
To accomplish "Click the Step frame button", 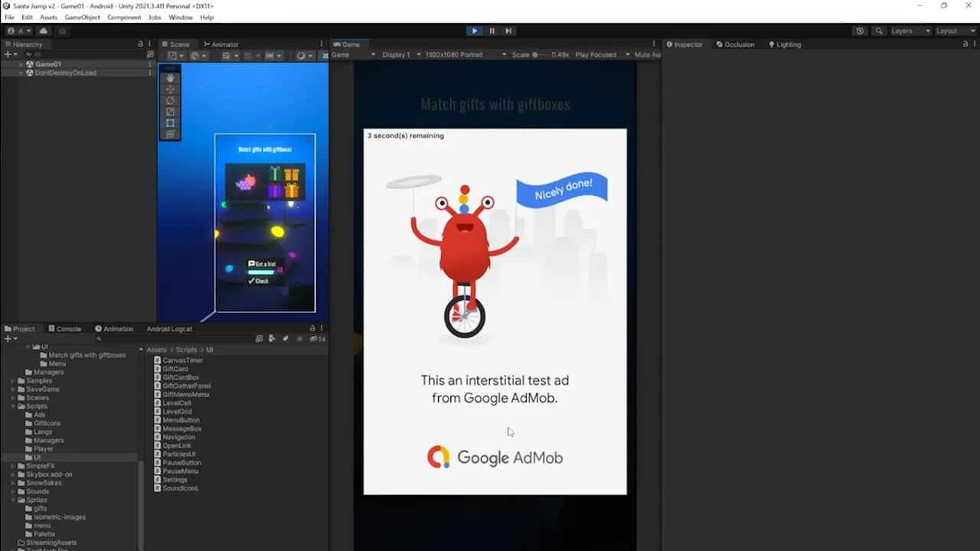I will 508,31.
